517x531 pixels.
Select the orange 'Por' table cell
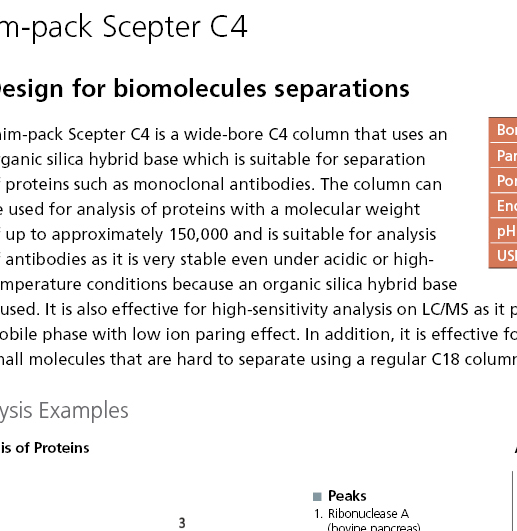pyautogui.click(x=503, y=180)
